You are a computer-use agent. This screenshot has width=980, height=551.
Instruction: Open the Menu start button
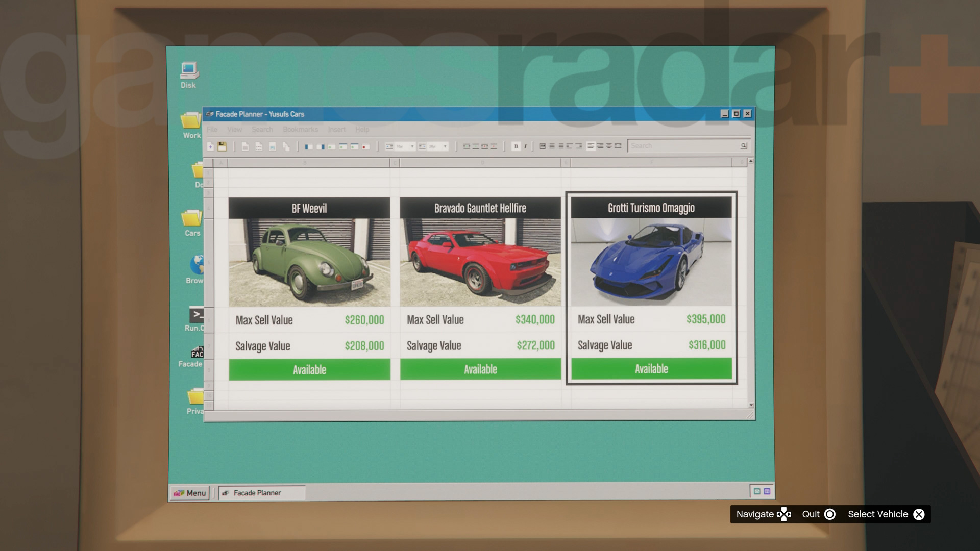coord(190,493)
